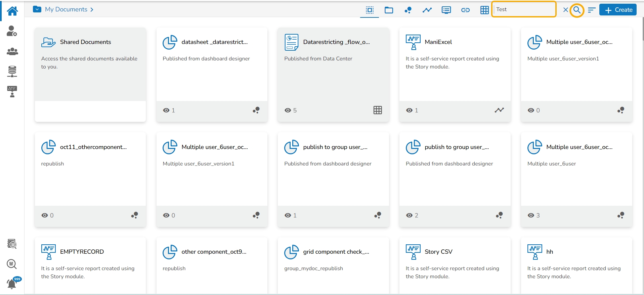The width and height of the screenshot is (644, 295).
Task: Filter by folders icon in toolbar
Action: (x=389, y=10)
